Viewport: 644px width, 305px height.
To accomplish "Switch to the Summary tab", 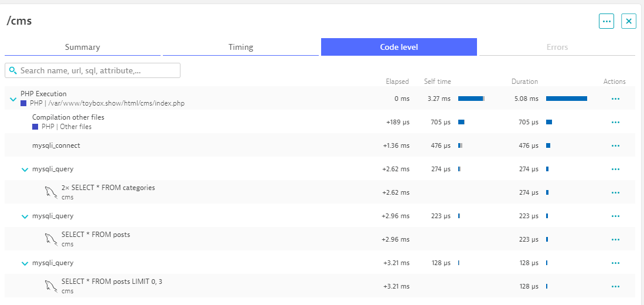I will click(x=82, y=47).
